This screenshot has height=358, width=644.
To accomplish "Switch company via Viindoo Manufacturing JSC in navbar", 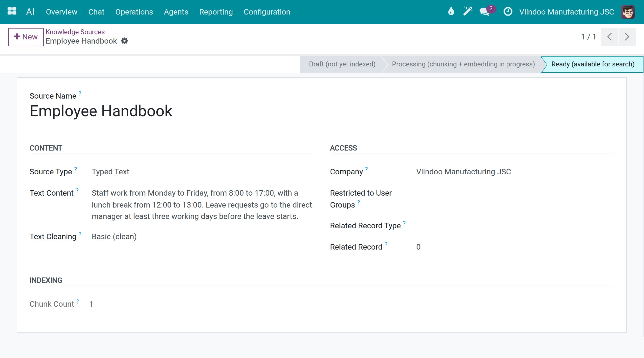I will pyautogui.click(x=567, y=12).
